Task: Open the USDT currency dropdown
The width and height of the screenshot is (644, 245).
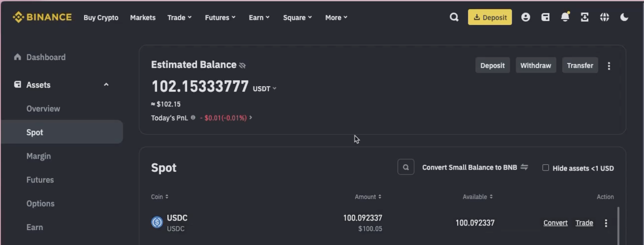Action: [265, 89]
